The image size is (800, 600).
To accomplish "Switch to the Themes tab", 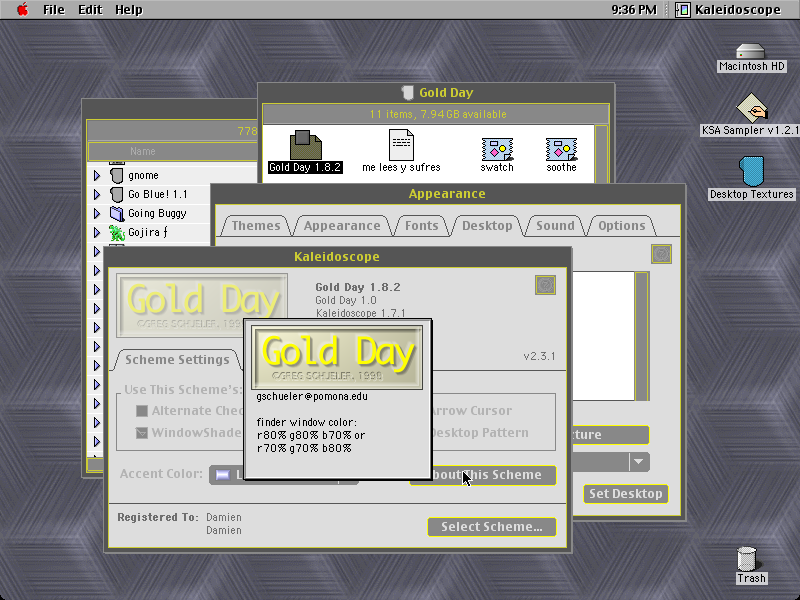I will pyautogui.click(x=256, y=226).
